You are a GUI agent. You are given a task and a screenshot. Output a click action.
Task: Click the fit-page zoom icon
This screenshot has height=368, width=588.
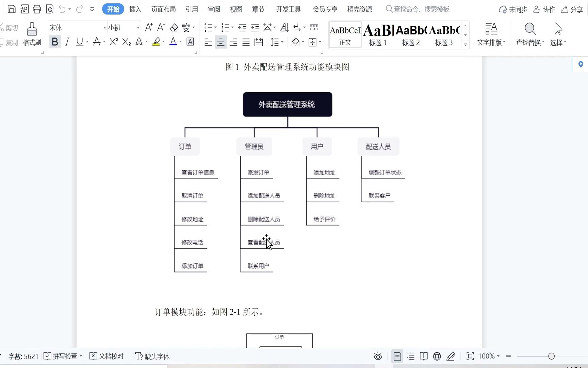tap(470, 356)
